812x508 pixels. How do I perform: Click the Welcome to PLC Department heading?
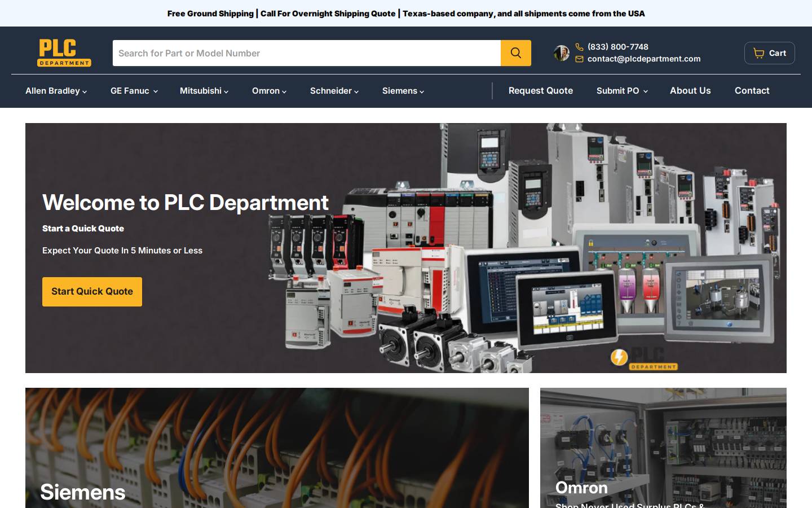tap(185, 203)
